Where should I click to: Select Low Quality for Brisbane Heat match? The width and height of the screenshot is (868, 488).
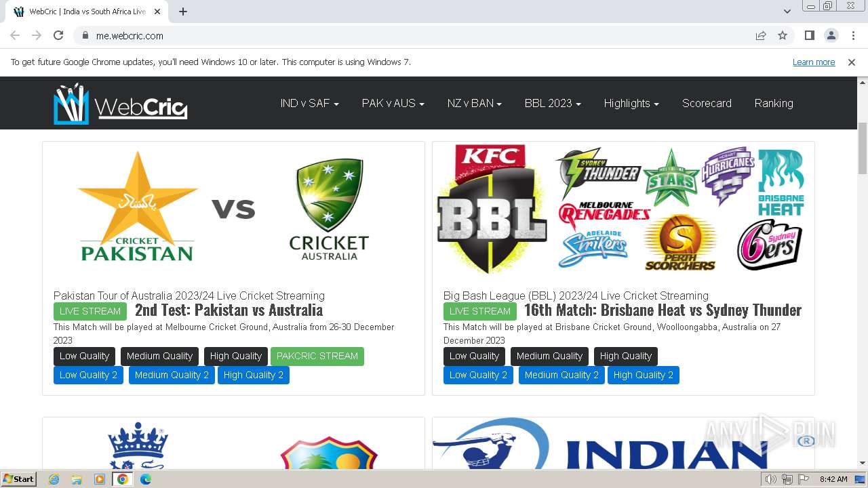[x=474, y=356]
